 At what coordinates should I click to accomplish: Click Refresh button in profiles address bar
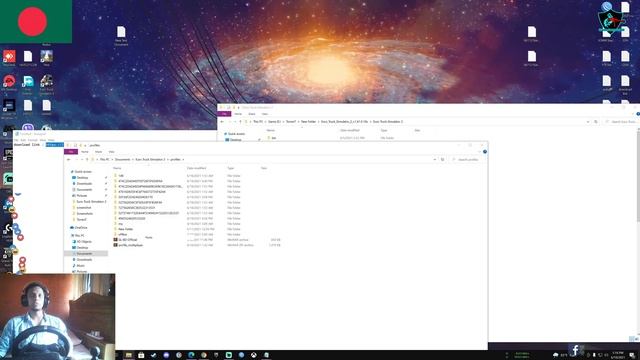click(442, 160)
